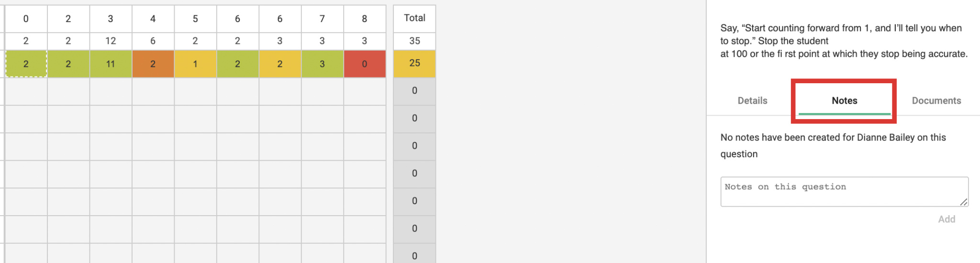Switch to the Notes tab
This screenshot has width=980, height=263.
844,101
